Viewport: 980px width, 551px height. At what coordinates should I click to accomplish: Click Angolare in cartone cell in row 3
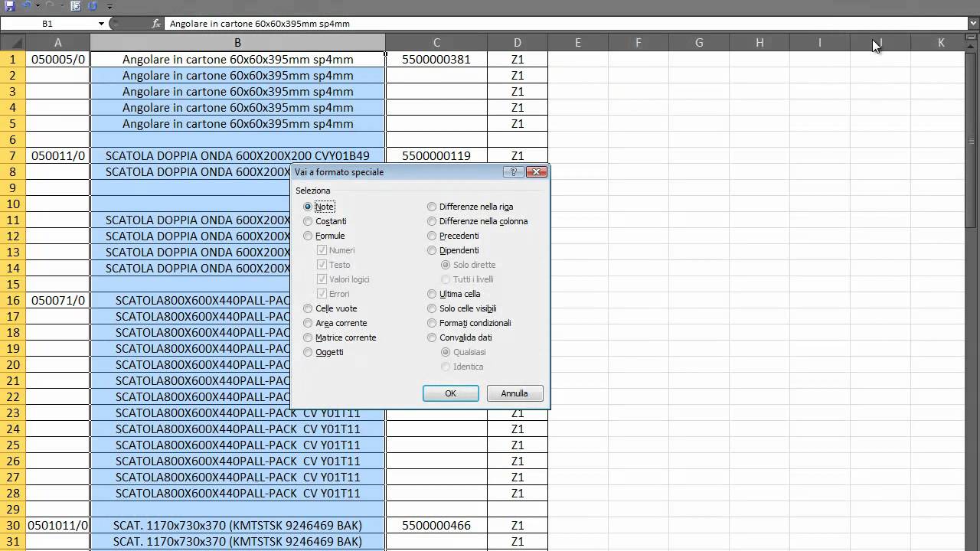pyautogui.click(x=238, y=91)
